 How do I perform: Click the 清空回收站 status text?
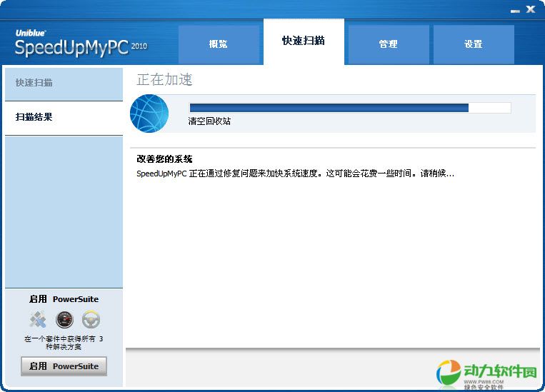tap(209, 121)
